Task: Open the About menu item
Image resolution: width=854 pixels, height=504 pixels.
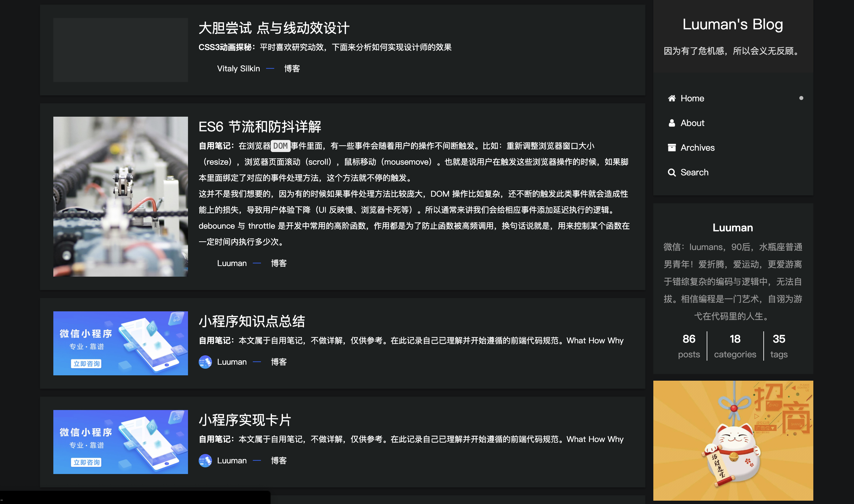Action: point(692,123)
